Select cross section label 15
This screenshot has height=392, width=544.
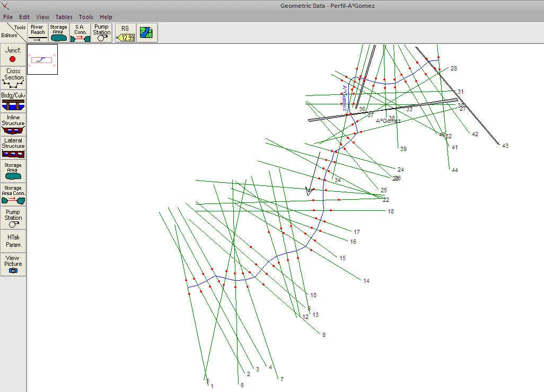(343, 258)
